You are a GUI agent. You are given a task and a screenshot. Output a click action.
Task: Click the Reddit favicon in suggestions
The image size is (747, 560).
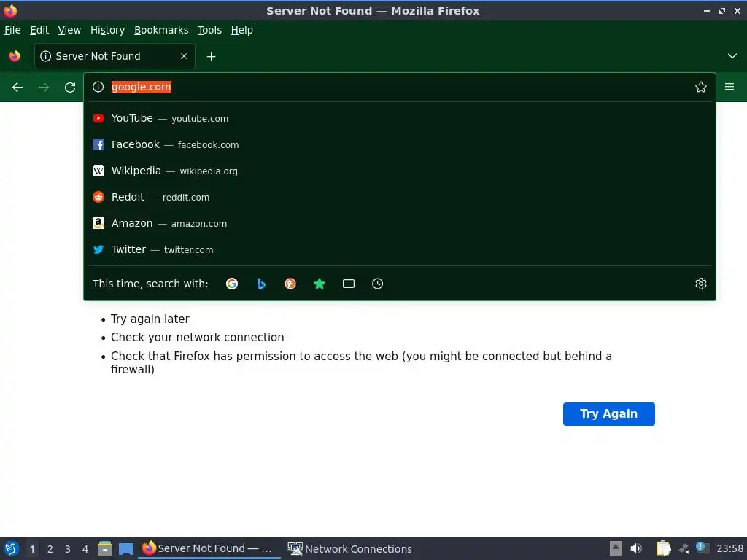98,197
